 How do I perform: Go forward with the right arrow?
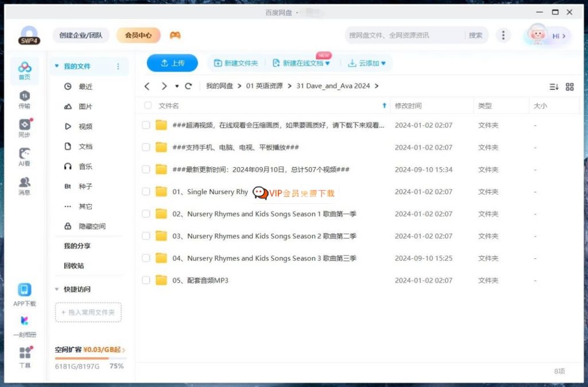tap(164, 86)
